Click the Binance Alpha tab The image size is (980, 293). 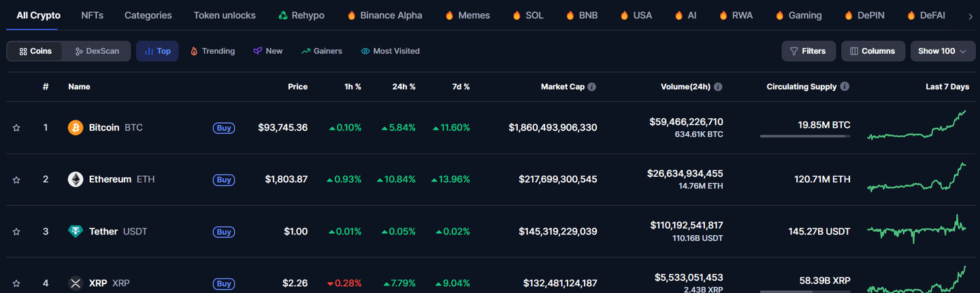pos(385,15)
